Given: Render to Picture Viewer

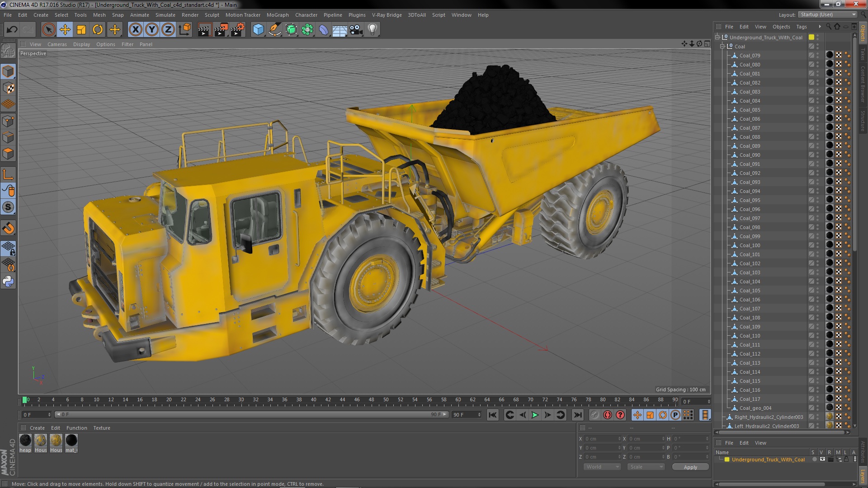Looking at the screenshot, I should (x=221, y=30).
